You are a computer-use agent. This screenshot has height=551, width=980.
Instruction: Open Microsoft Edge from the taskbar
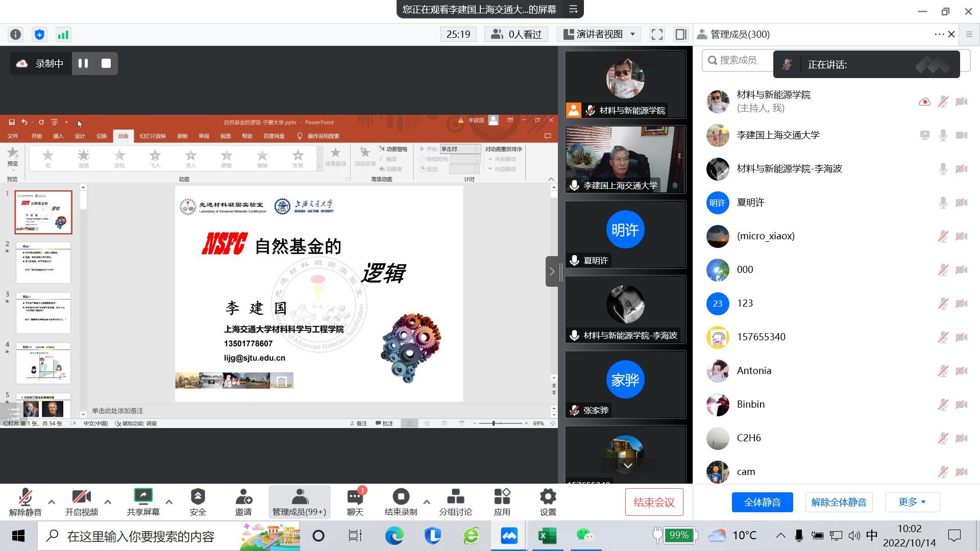pyautogui.click(x=394, y=536)
